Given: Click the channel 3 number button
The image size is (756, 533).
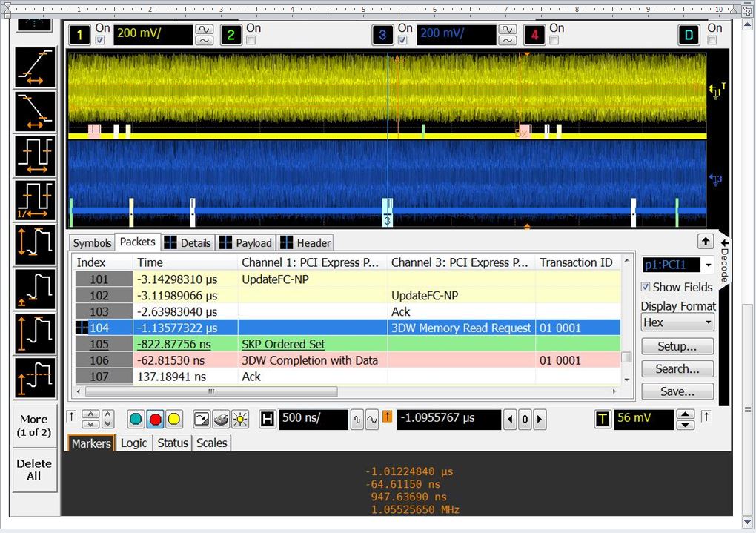Looking at the screenshot, I should point(382,35).
